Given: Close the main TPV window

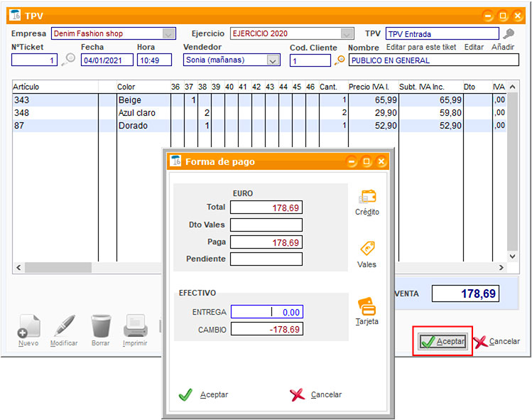Looking at the screenshot, I should point(518,16).
